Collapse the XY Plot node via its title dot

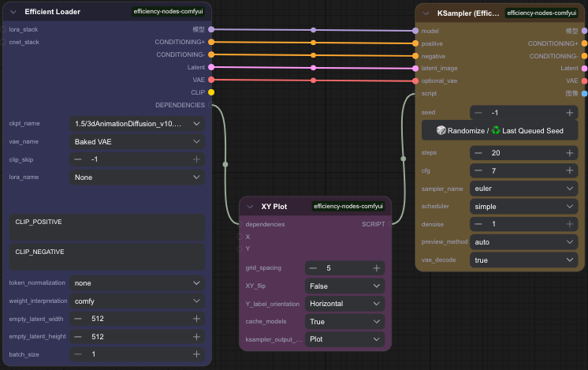(250, 207)
